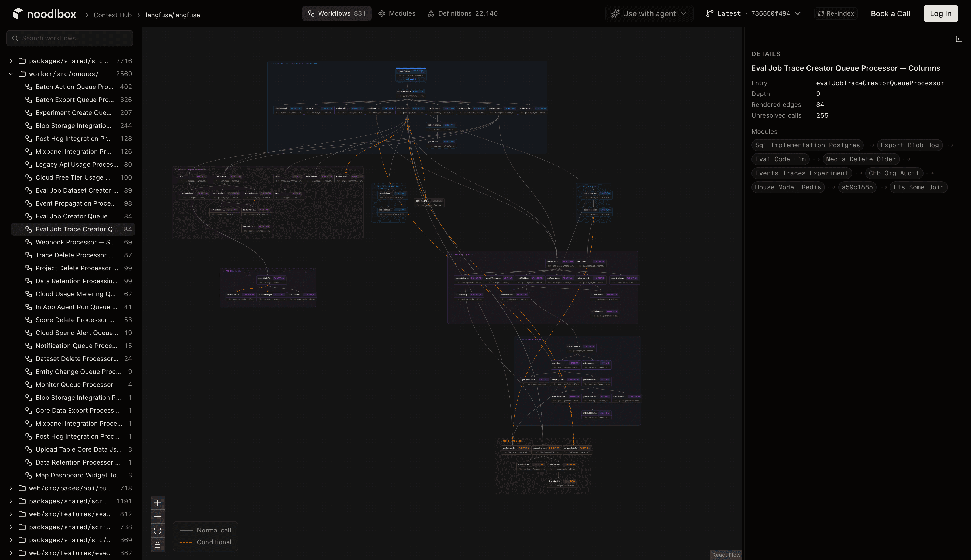The height and width of the screenshot is (560, 971).
Task: Open the Latest 736550f494 version dropdown
Action: click(753, 13)
